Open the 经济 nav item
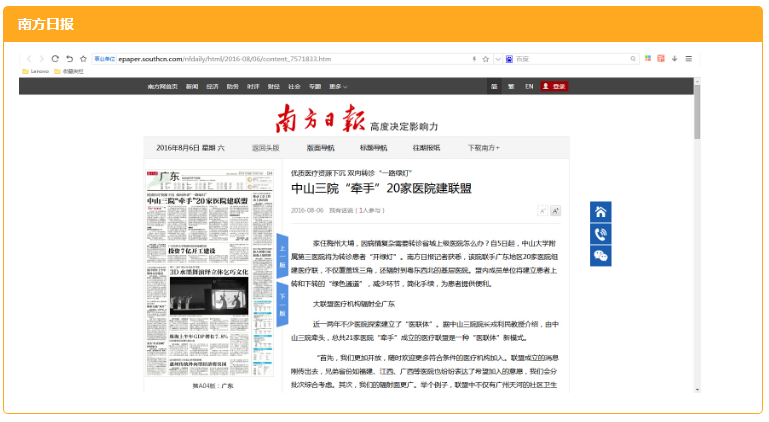769x422 pixels. click(x=212, y=86)
